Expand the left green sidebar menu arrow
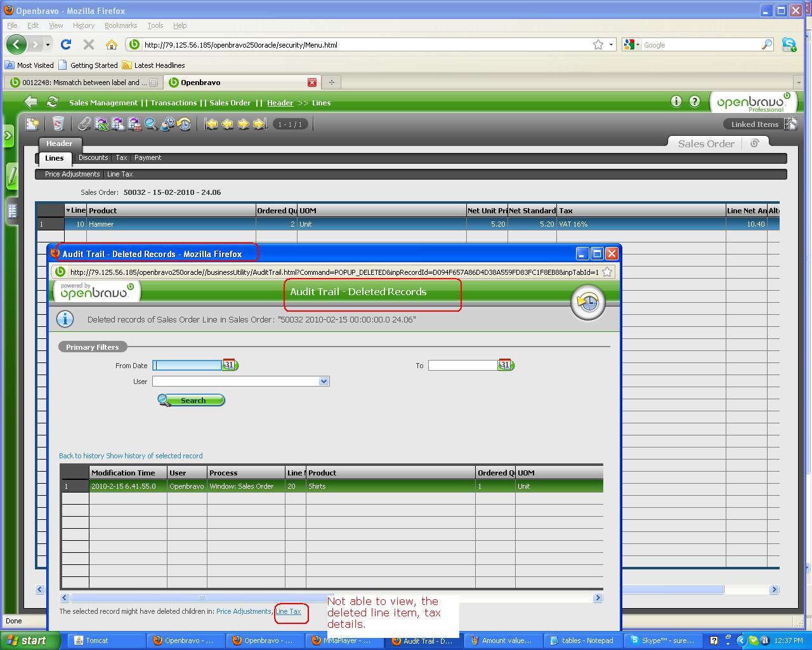 coord(8,135)
